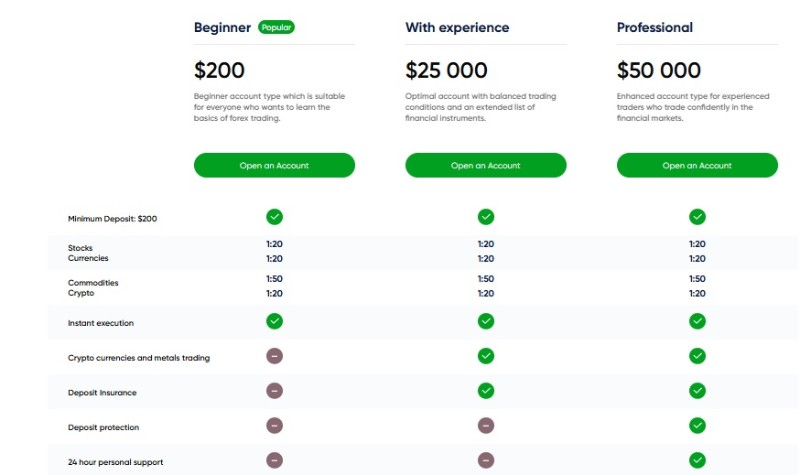Click the $25 000 price text
This screenshot has height=475, width=800.
pos(446,70)
